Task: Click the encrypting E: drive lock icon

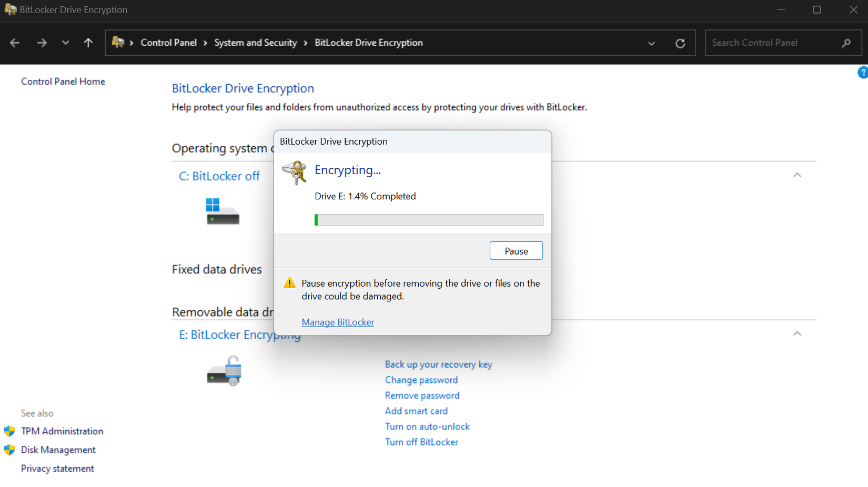Action: 224,370
